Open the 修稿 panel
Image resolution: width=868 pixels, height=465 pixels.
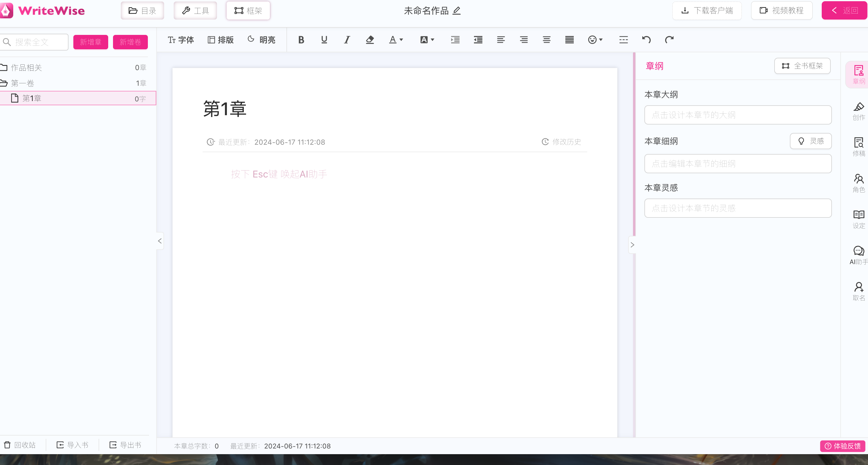point(859,147)
